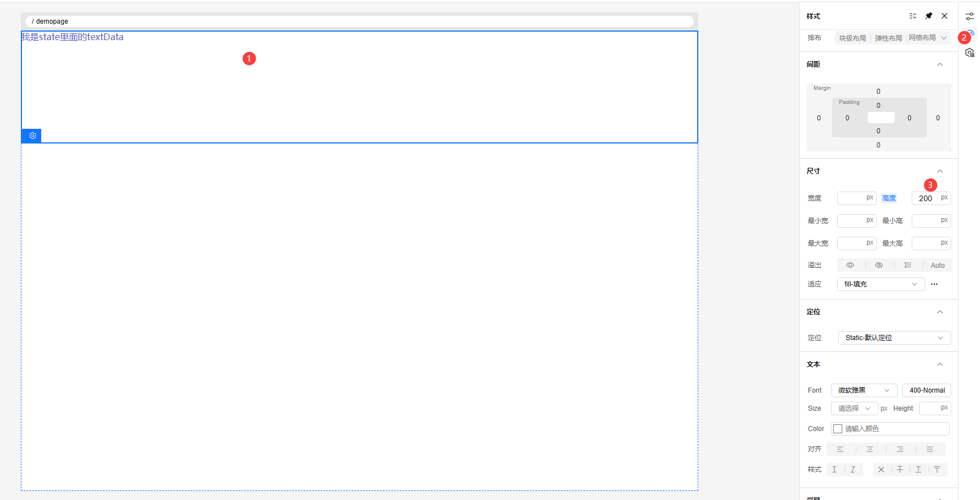This screenshot has width=980, height=500.
Task: Click the gear icon on selected canvas block
Action: click(32, 136)
